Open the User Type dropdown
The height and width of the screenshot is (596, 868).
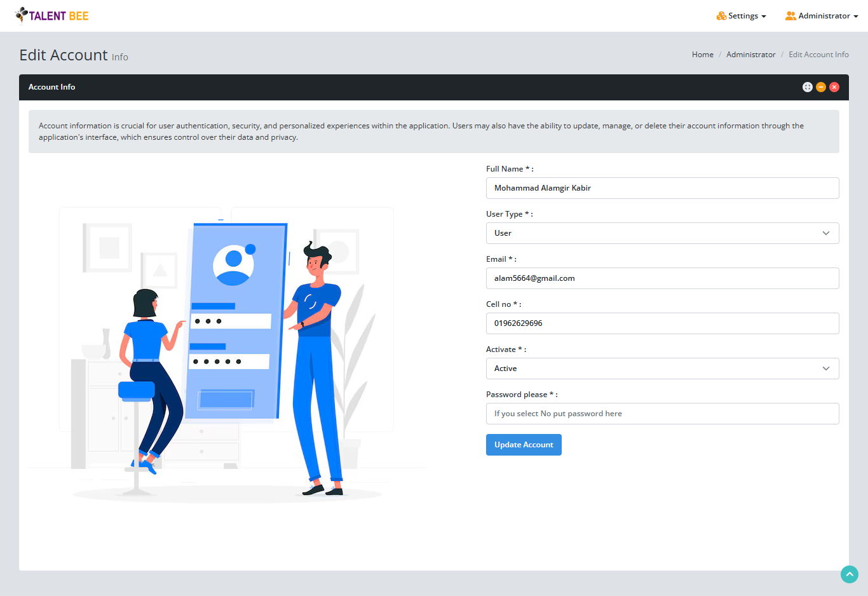click(x=662, y=233)
